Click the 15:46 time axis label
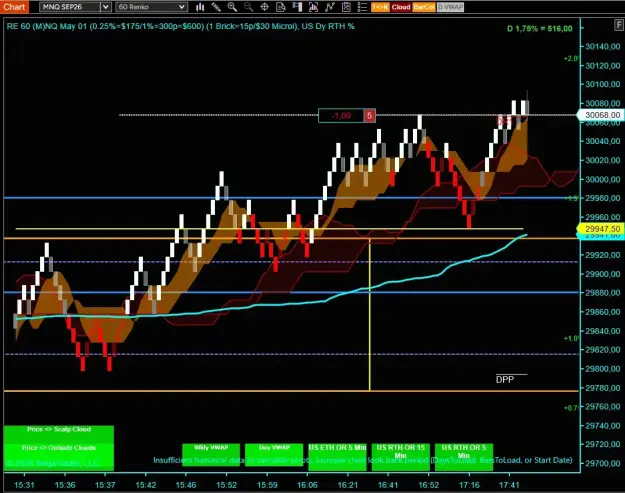The width and height of the screenshot is (625, 493). tap(186, 485)
